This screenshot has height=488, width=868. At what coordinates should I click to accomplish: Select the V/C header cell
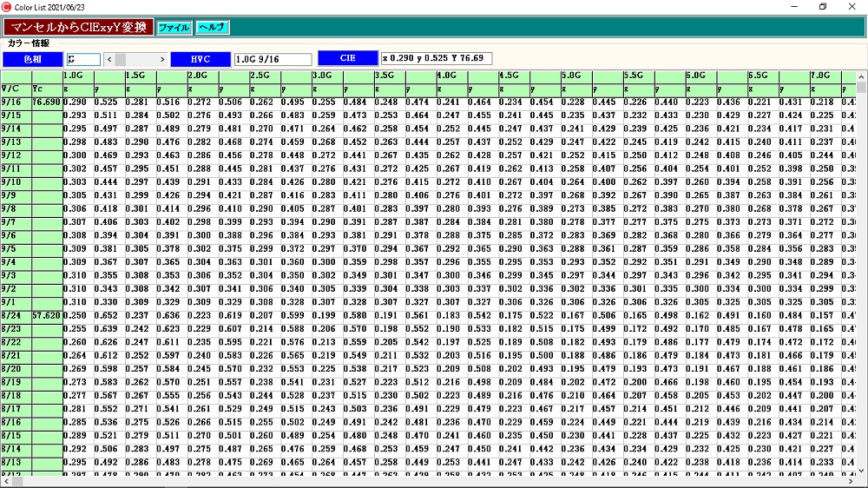click(x=15, y=89)
